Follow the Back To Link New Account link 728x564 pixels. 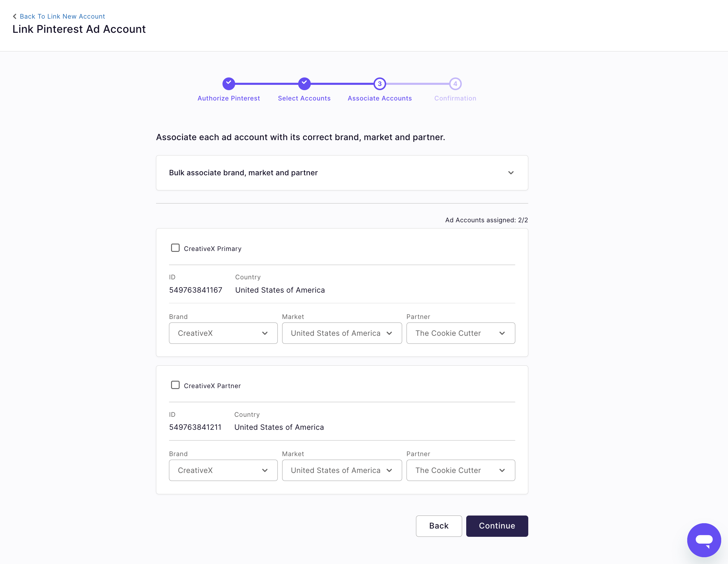click(62, 16)
